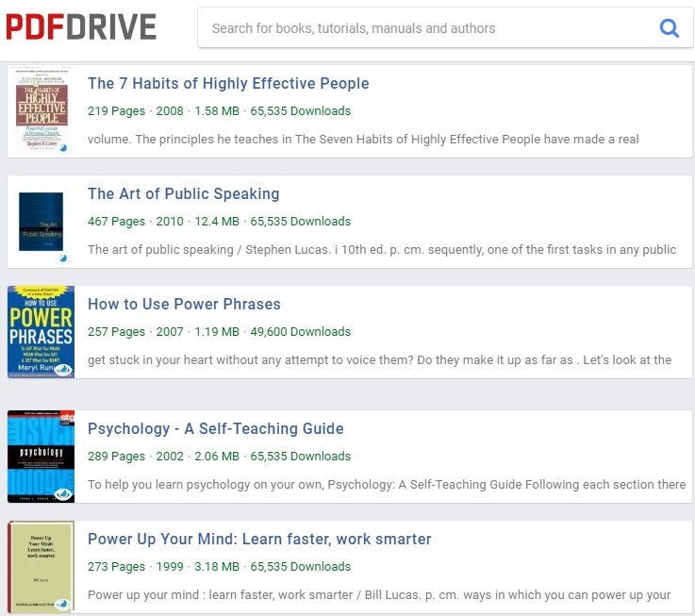Click the description starting 'get stuck in your heart'

pos(379,360)
